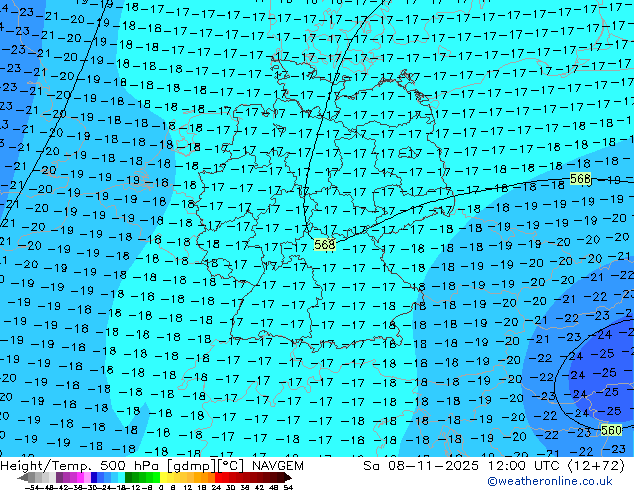Click the 568 label between -17 values
Image resolution: width=634 pixels, height=490 pixels.
(x=324, y=245)
